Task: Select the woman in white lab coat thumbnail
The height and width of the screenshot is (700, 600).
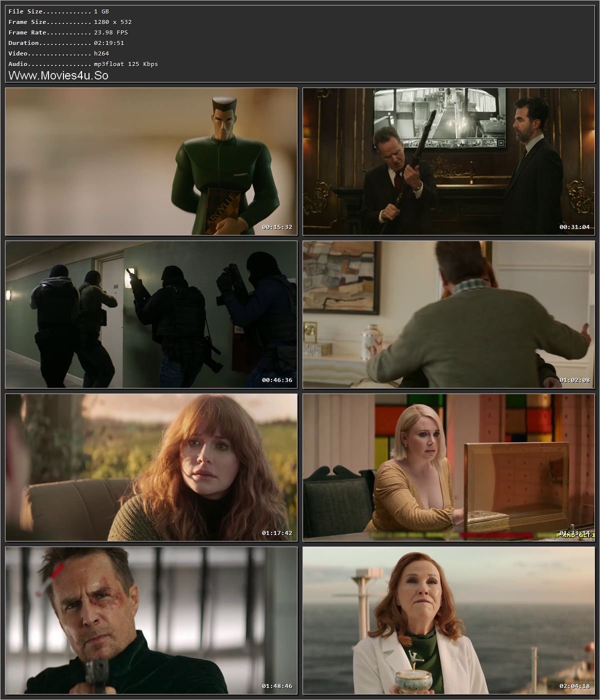Action: tap(449, 620)
